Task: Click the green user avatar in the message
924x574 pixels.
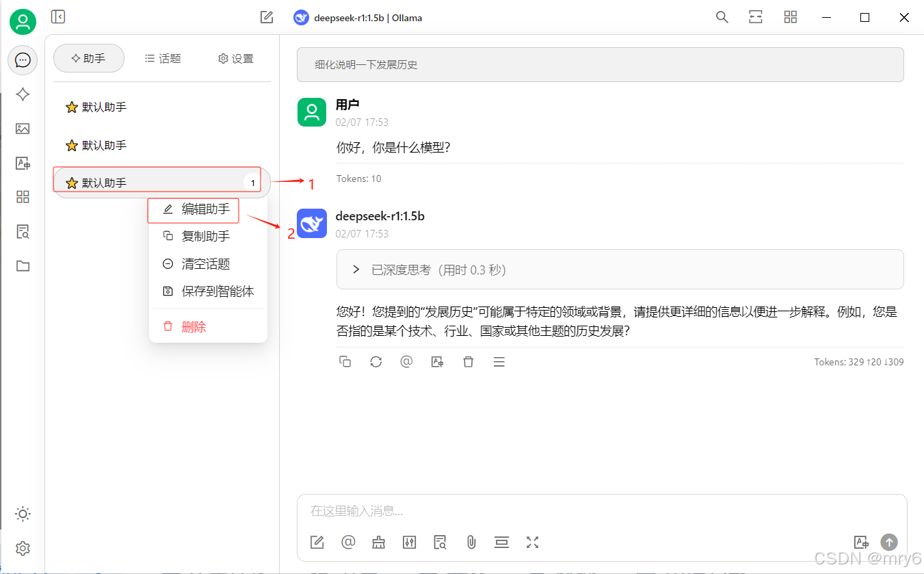Action: click(x=312, y=112)
